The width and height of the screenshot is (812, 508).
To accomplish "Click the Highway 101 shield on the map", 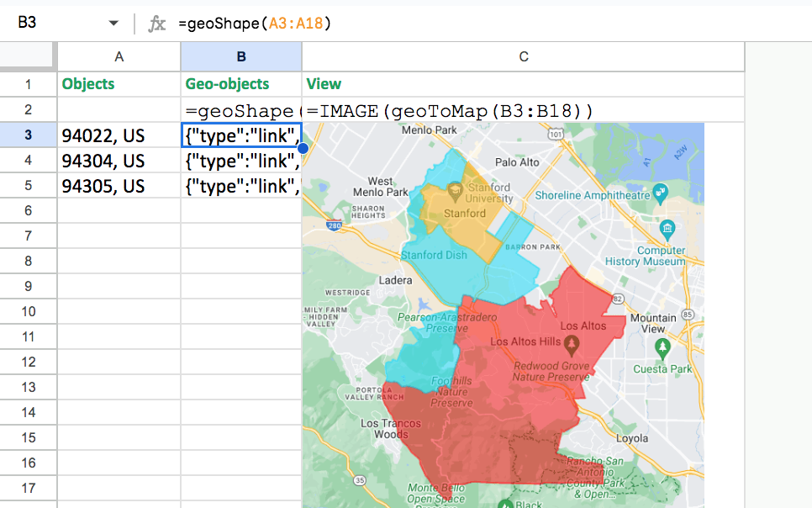I will [x=556, y=135].
